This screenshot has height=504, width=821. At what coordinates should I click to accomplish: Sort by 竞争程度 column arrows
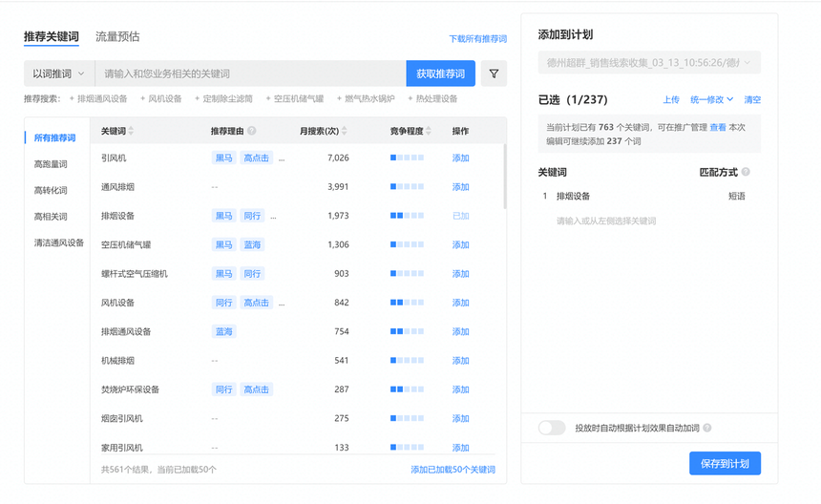tap(429, 131)
